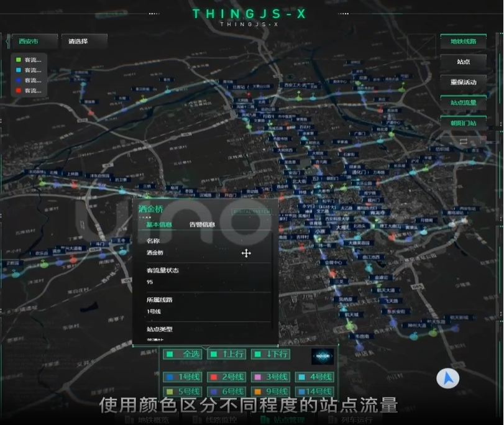Viewport: 504px width, 425px height.
Task: Click the compass navigation arrow icon
Action: point(447,378)
